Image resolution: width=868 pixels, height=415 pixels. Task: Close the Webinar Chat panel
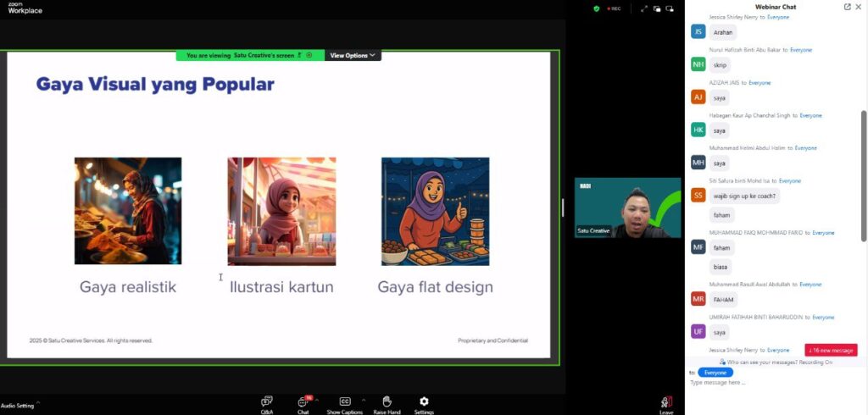860,7
